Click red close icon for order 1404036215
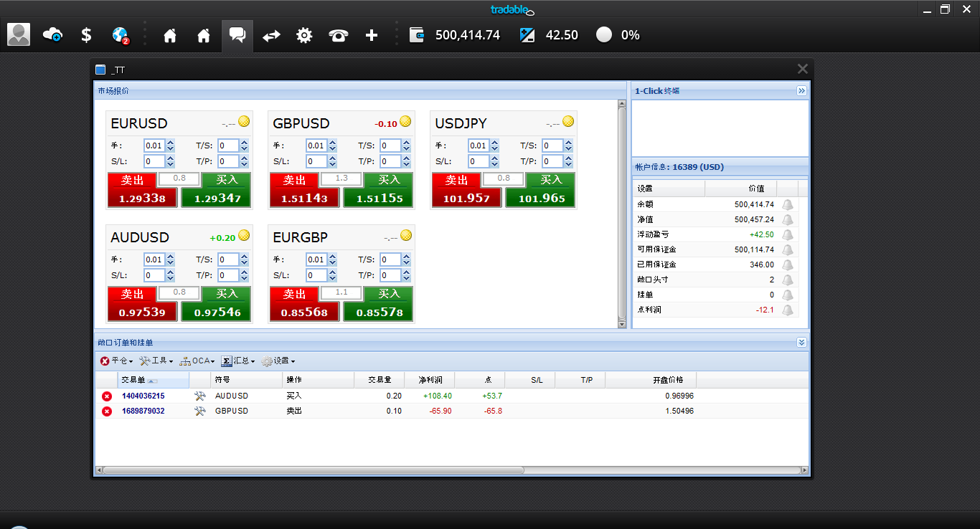Screen dimensions: 980x529 click(107, 396)
